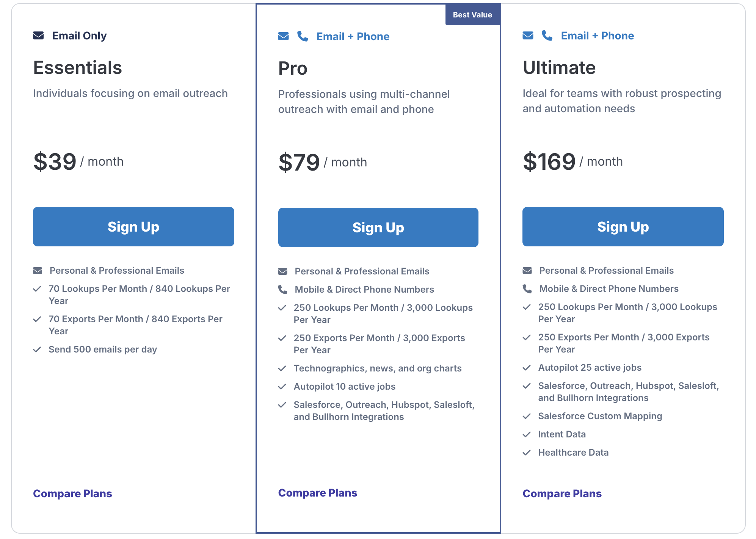The height and width of the screenshot is (539, 756).
Task: Open Compare Plans under Ultimate
Action: point(562,494)
